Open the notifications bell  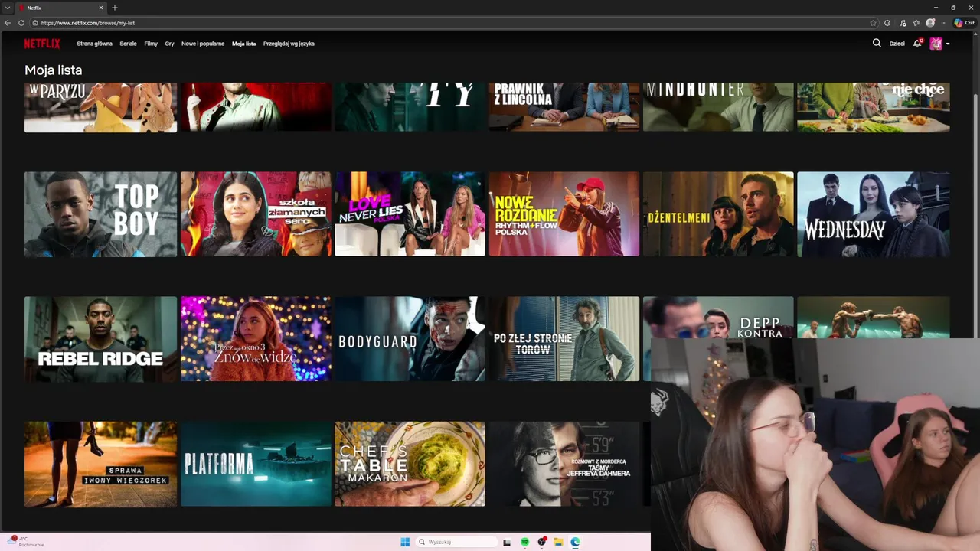tap(917, 44)
